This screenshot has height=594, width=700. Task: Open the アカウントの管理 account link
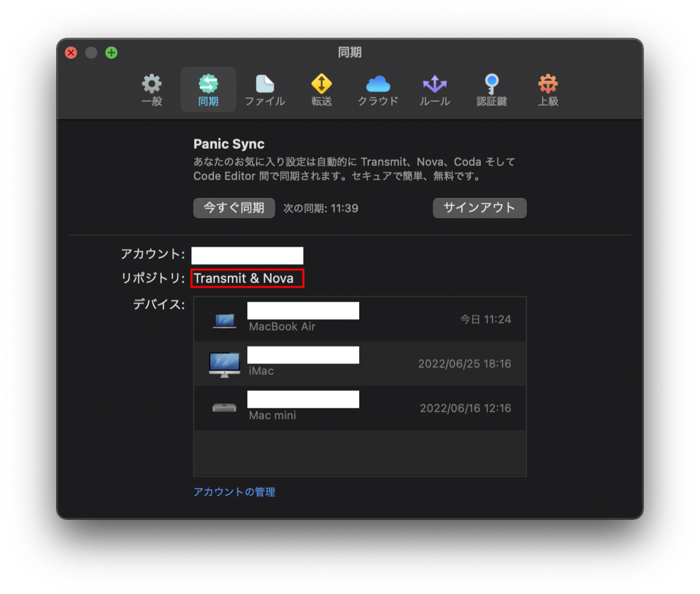[x=234, y=492]
